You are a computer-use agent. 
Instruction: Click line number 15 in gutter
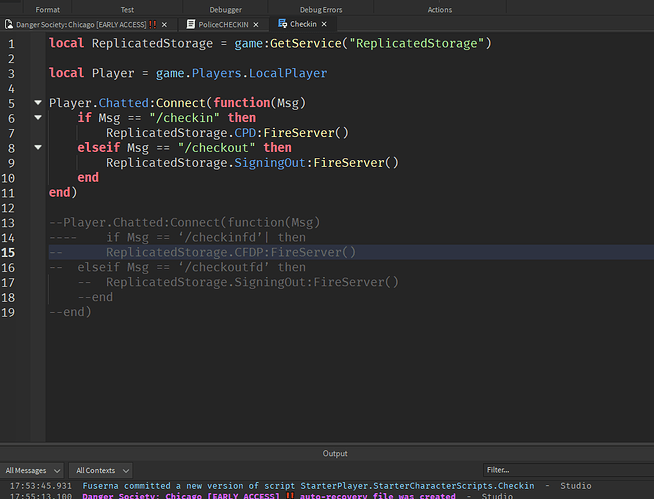coord(8,252)
